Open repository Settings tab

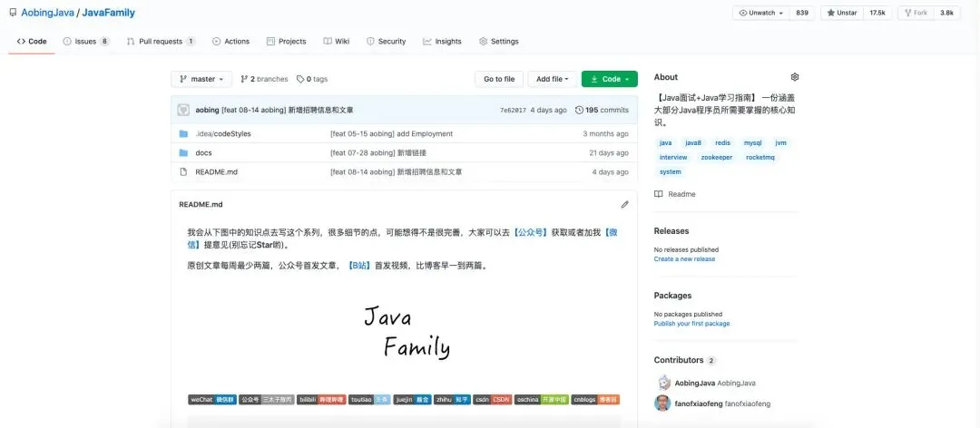pyautogui.click(x=499, y=41)
